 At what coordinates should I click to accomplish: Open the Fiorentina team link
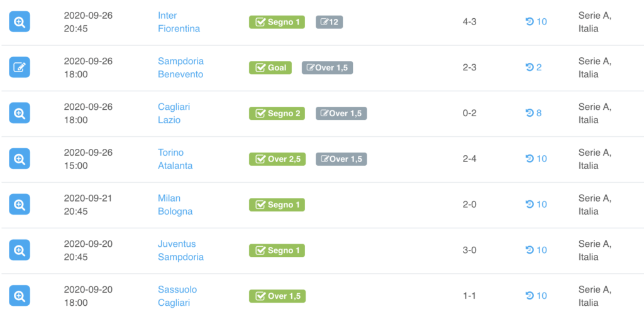179,29
